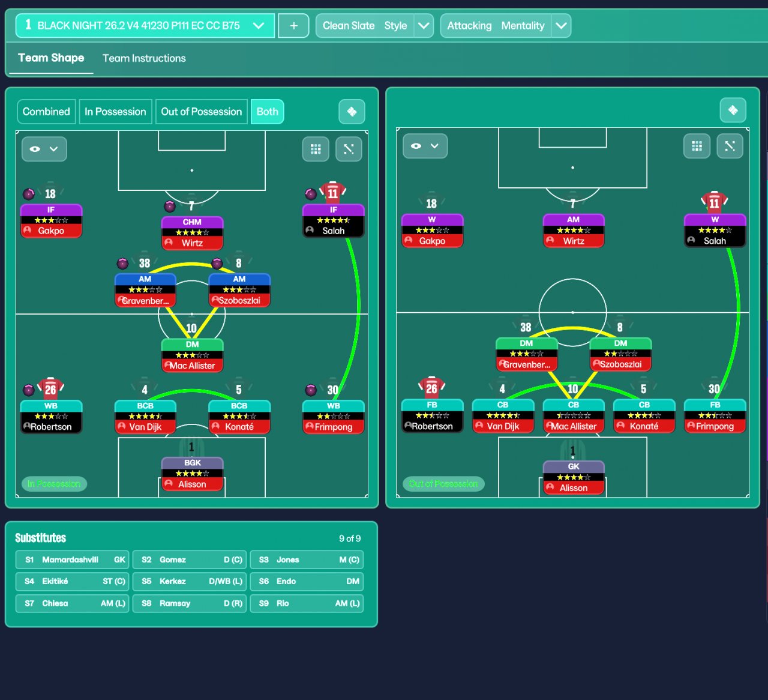Screen dimensions: 768x700
Task: Select substitute S7 Chiesa
Action: [72, 603]
